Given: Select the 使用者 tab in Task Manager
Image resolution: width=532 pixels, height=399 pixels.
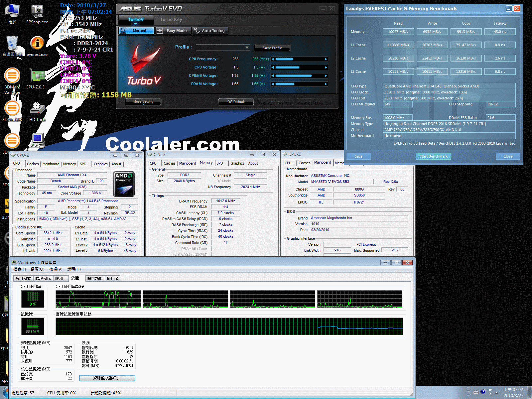Looking at the screenshot, I should [113, 279].
